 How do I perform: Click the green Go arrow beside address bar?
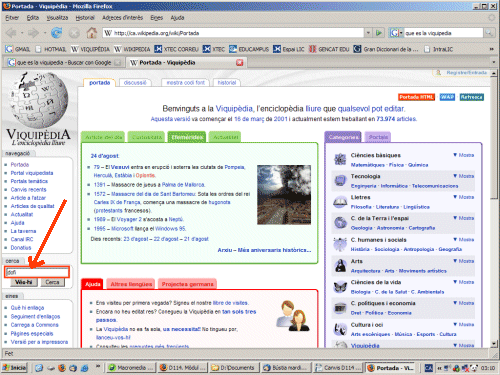click(x=379, y=33)
